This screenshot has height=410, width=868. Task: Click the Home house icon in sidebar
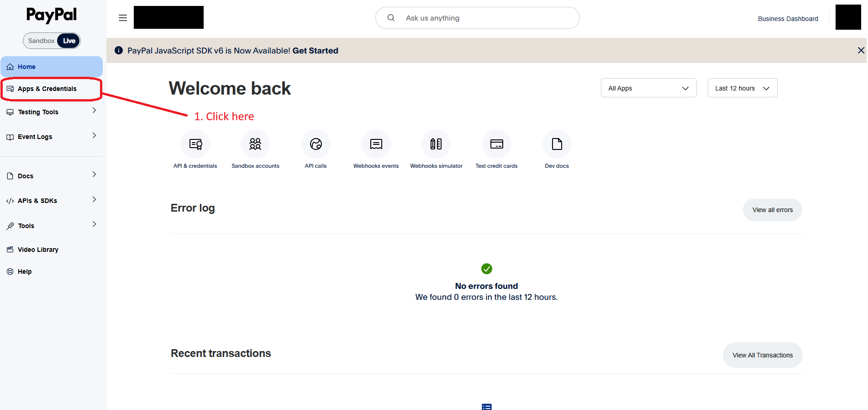(x=10, y=67)
